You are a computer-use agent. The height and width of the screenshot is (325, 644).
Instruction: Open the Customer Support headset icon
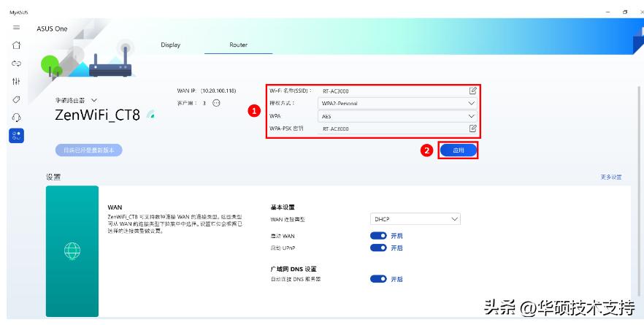[x=16, y=118]
